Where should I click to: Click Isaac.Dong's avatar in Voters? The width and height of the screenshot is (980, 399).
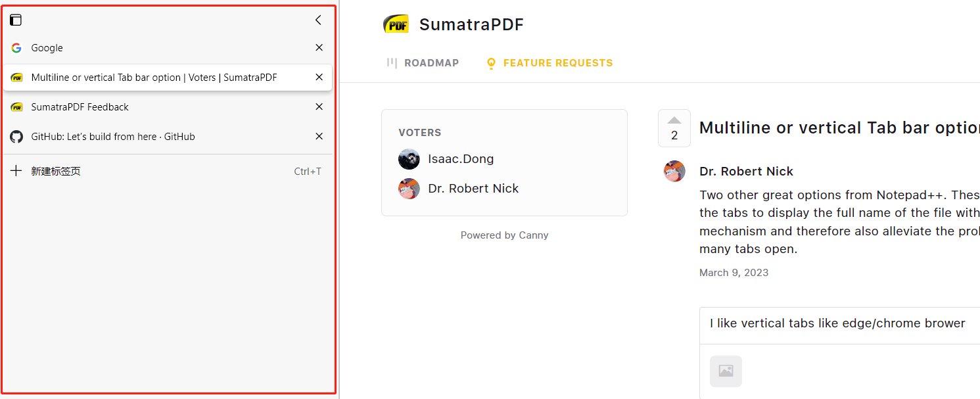(x=409, y=159)
